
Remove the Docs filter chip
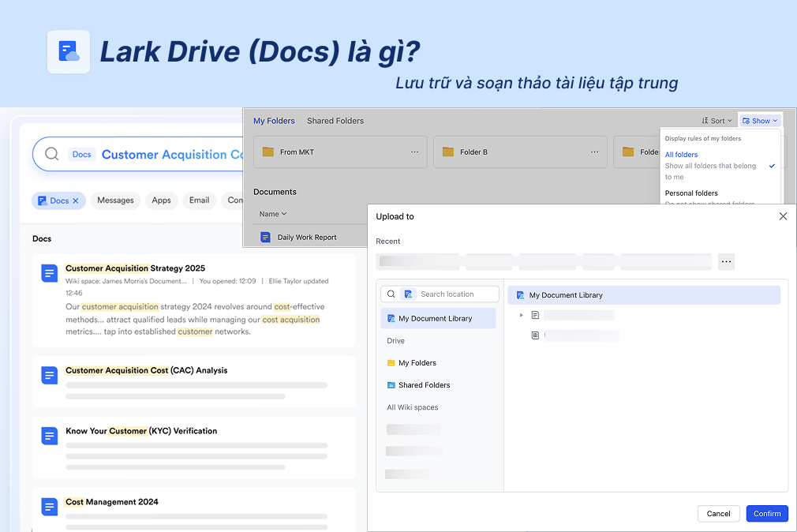point(77,200)
